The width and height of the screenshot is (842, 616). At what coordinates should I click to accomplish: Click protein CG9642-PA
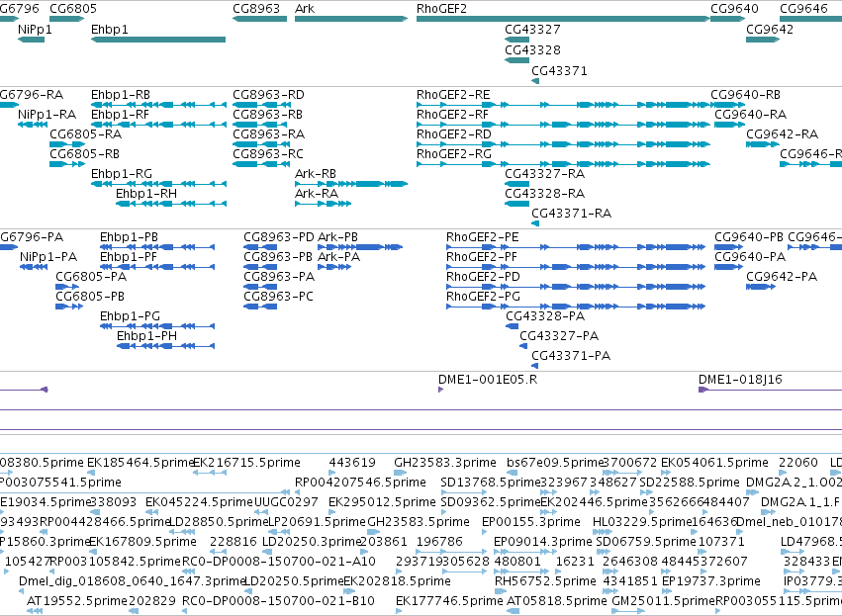point(761,287)
